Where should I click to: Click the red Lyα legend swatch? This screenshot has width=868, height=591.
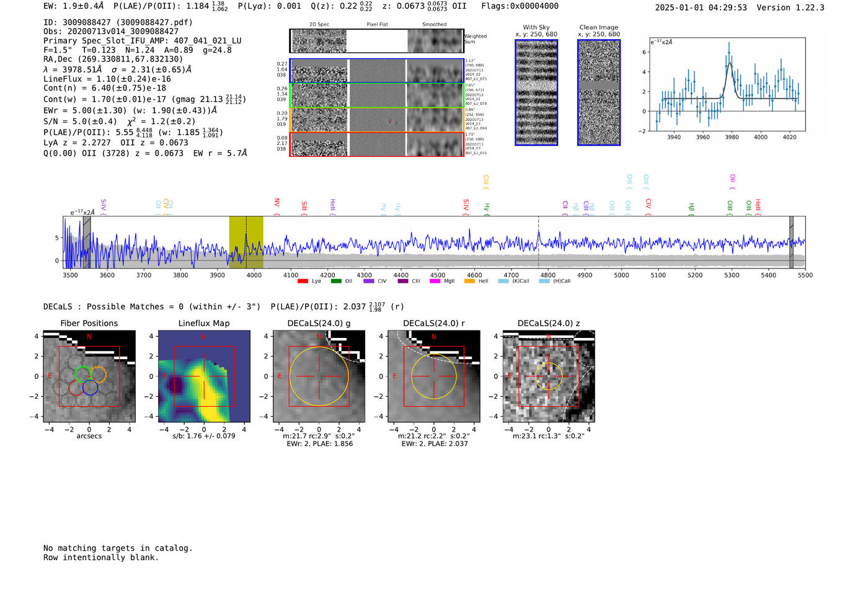(x=303, y=281)
